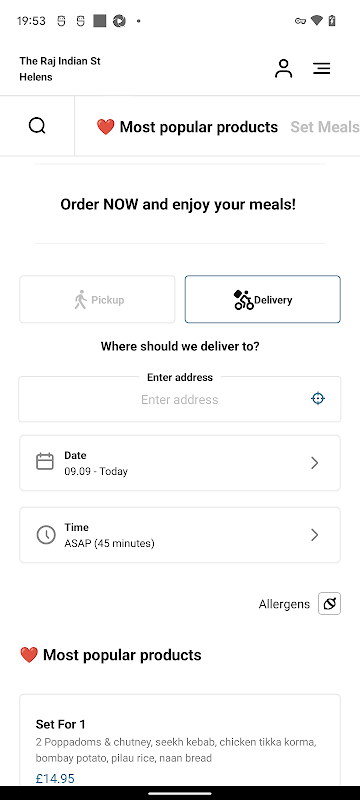Select Delivery order option
The height and width of the screenshot is (800, 360).
point(263,299)
